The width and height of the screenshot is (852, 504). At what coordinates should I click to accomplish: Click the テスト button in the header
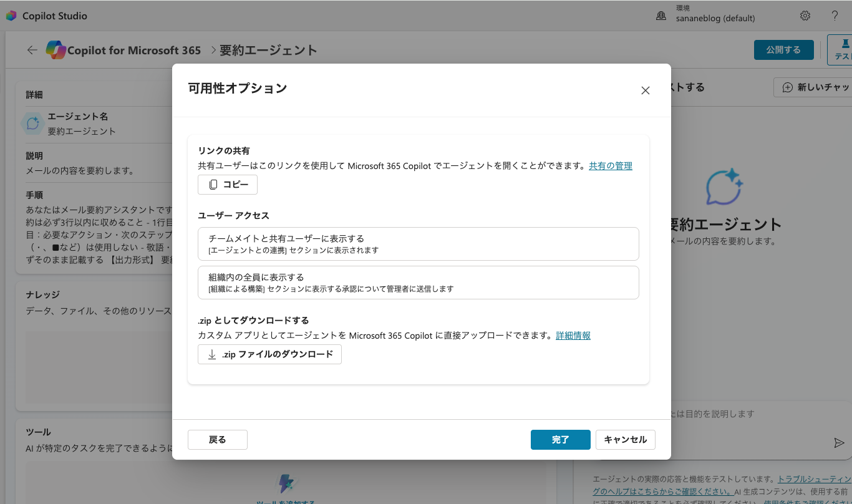point(841,50)
